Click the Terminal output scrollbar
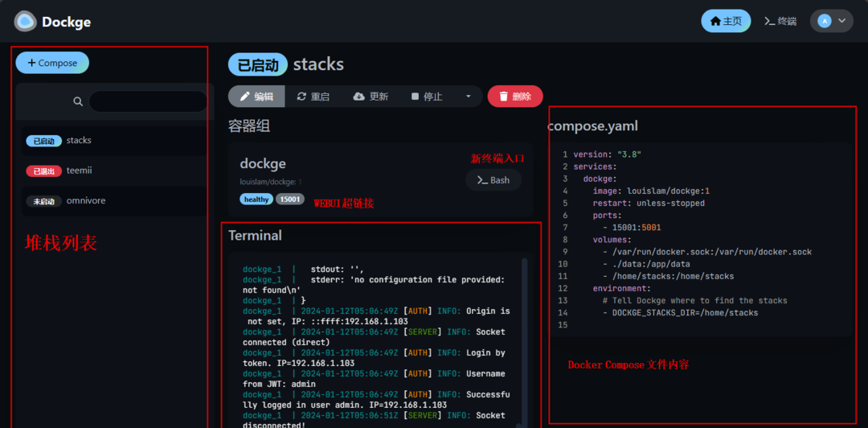The image size is (868, 428). (x=524, y=342)
